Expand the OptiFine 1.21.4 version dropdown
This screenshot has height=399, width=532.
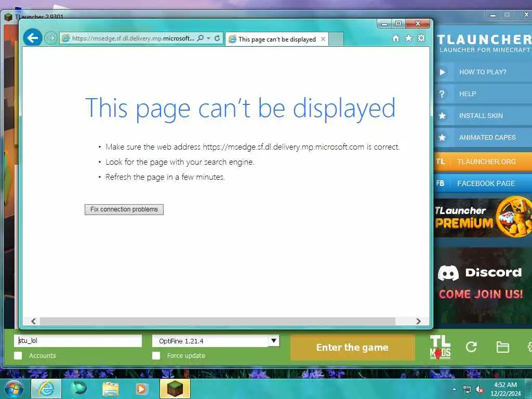(273, 341)
